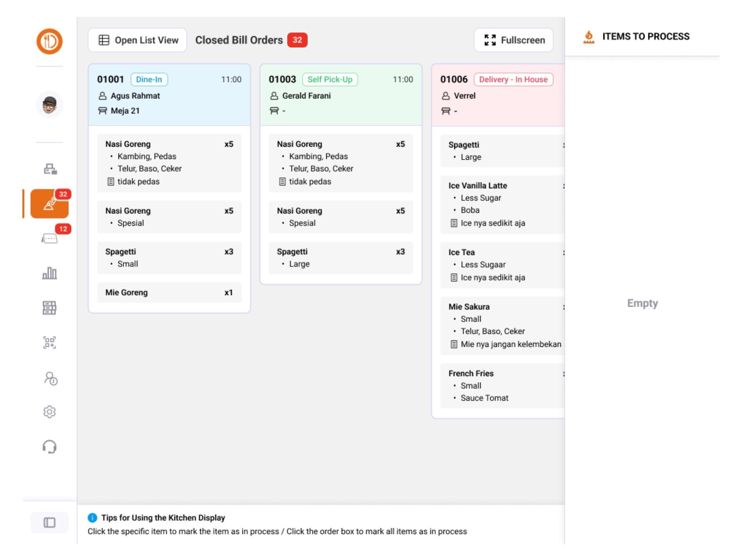This screenshot has width=740, height=560.
Task: Click the Delivery - In House order header
Action: click(x=499, y=95)
